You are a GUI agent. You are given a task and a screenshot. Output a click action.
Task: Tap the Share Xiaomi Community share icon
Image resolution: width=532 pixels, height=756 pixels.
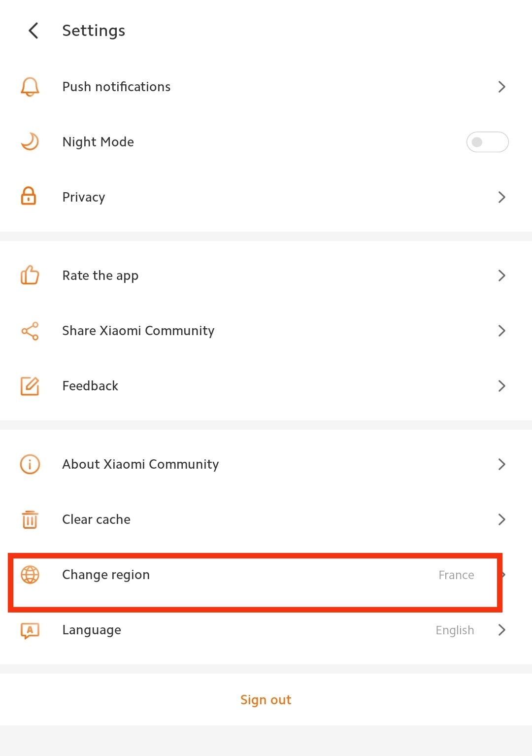[x=30, y=331]
